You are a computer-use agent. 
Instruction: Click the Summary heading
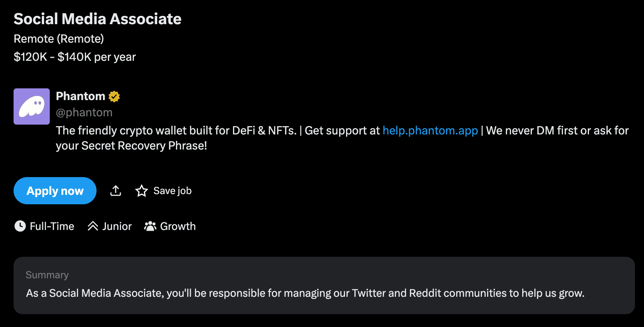47,275
